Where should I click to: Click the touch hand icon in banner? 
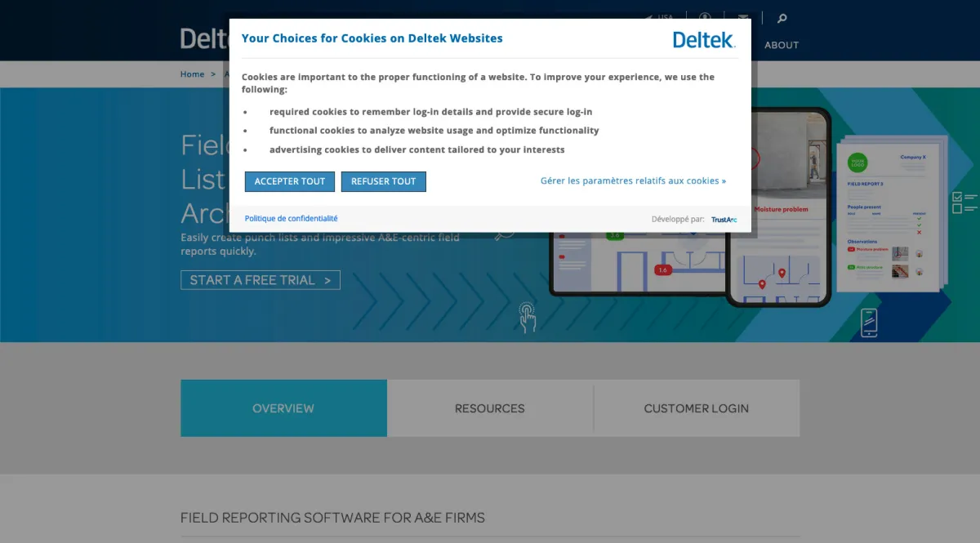point(528,317)
